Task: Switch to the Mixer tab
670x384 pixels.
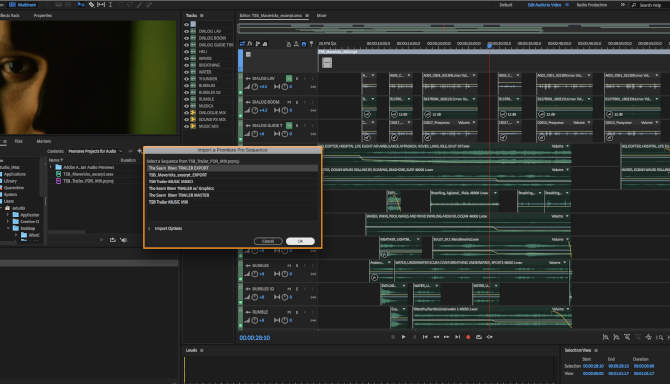Action: [x=321, y=15]
